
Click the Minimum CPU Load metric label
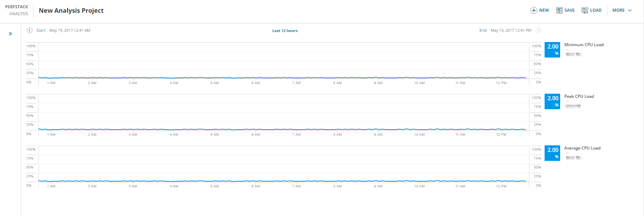tap(584, 45)
